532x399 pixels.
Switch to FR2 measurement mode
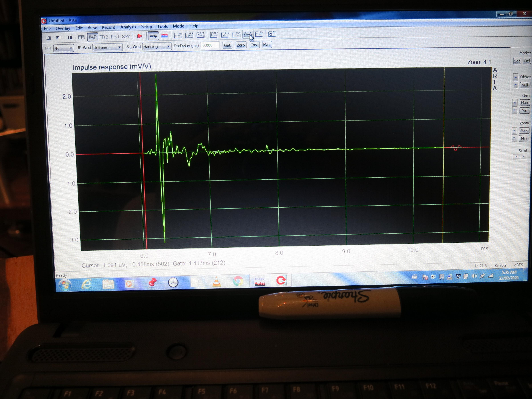[104, 37]
